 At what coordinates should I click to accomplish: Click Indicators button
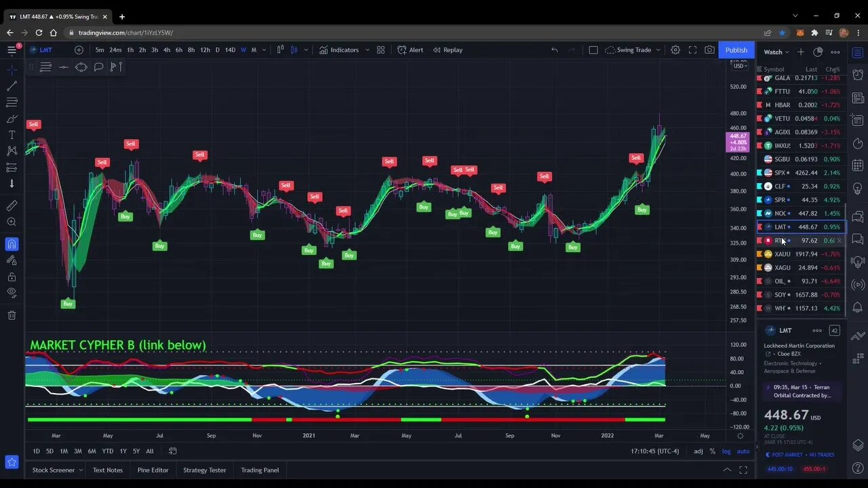pos(339,49)
